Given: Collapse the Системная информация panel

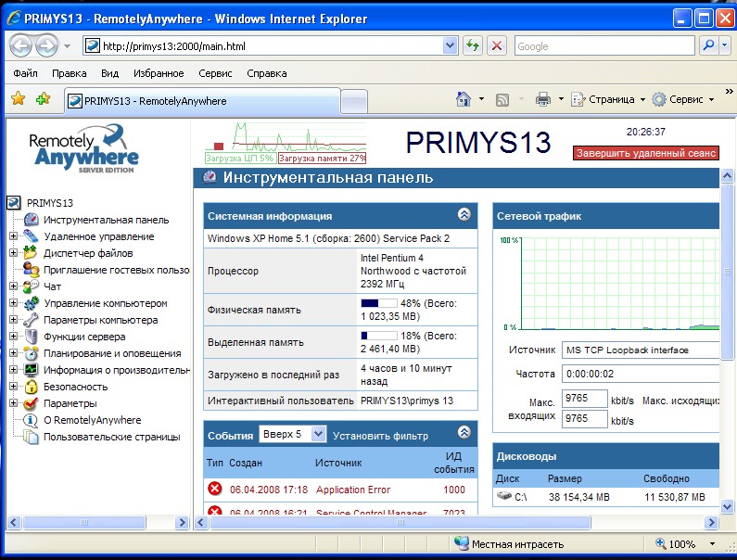Looking at the screenshot, I should [x=464, y=214].
